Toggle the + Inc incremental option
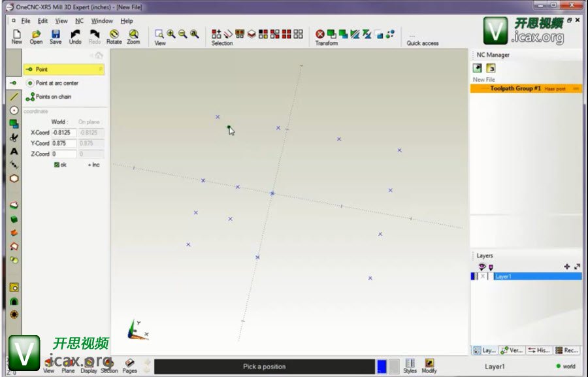 tap(93, 165)
